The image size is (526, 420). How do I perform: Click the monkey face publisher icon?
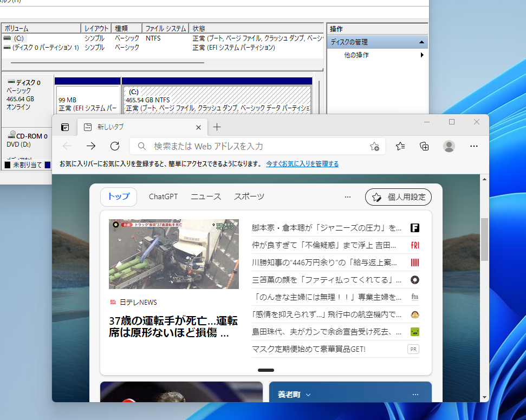click(415, 314)
